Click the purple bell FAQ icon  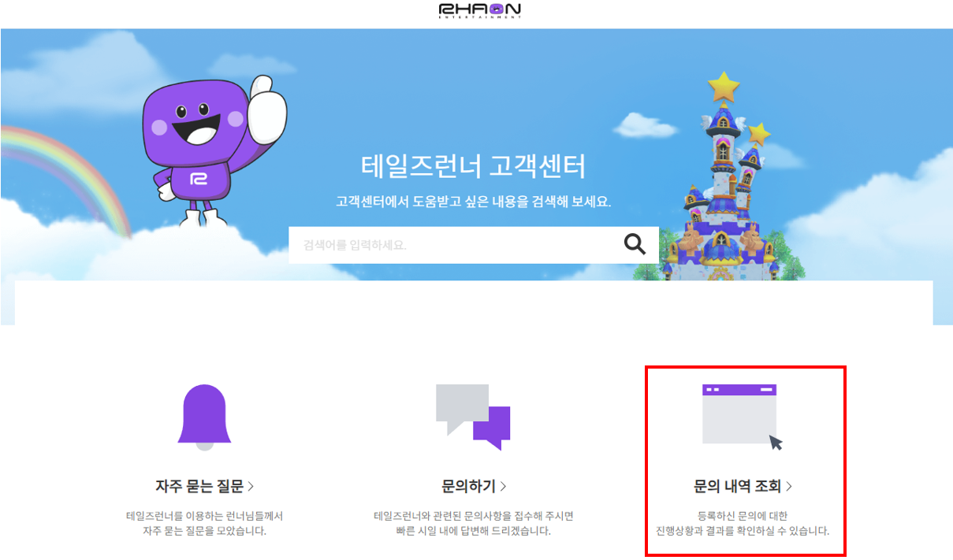(205, 417)
